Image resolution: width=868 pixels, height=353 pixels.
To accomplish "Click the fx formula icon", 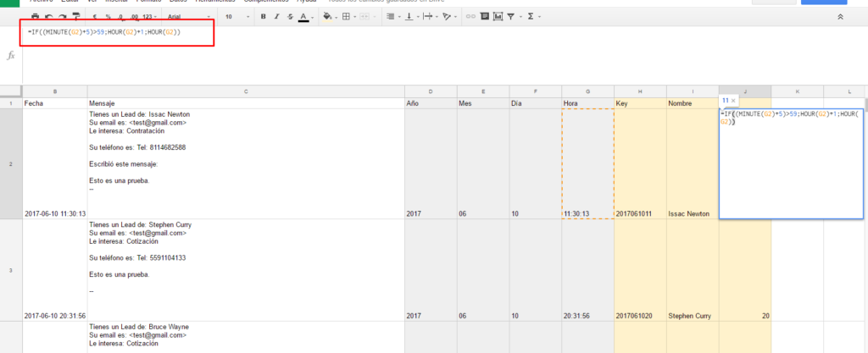I will point(10,55).
